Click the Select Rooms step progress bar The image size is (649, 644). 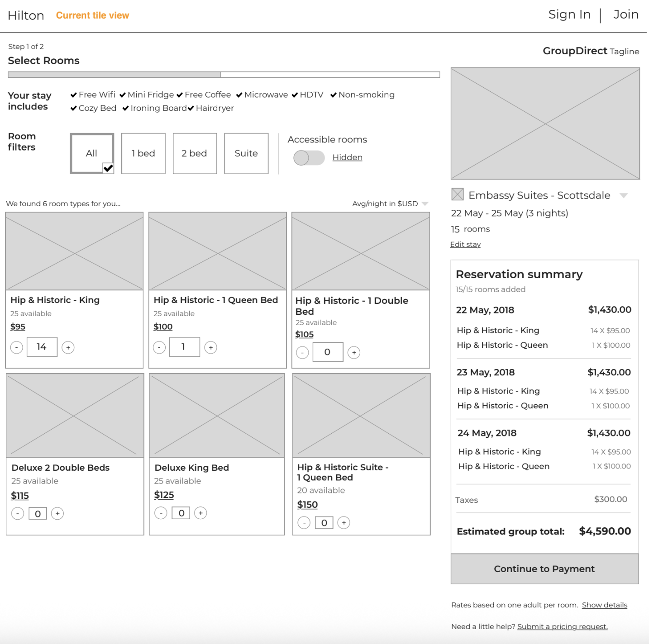[224, 75]
